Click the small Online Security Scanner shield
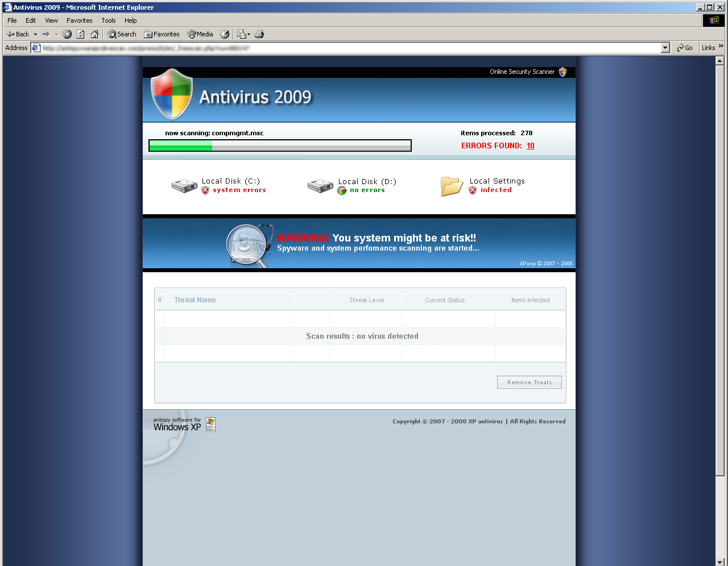This screenshot has height=566, width=728. pos(562,72)
